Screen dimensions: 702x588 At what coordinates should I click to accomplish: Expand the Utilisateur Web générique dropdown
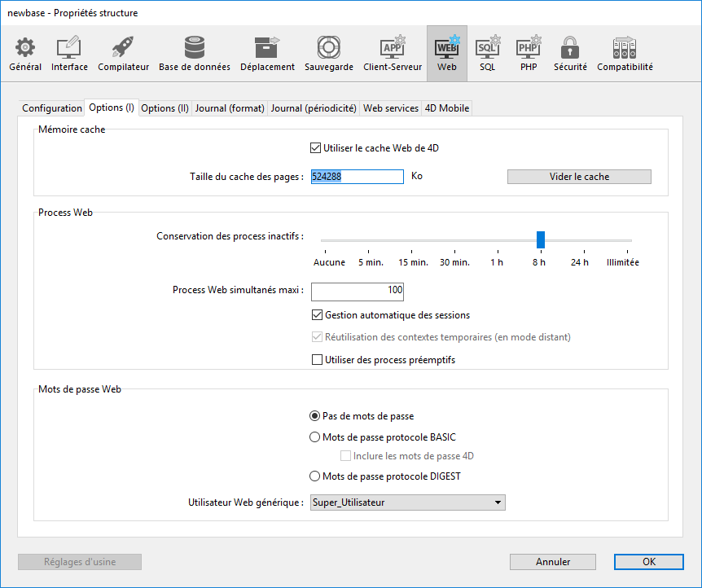tap(408, 502)
